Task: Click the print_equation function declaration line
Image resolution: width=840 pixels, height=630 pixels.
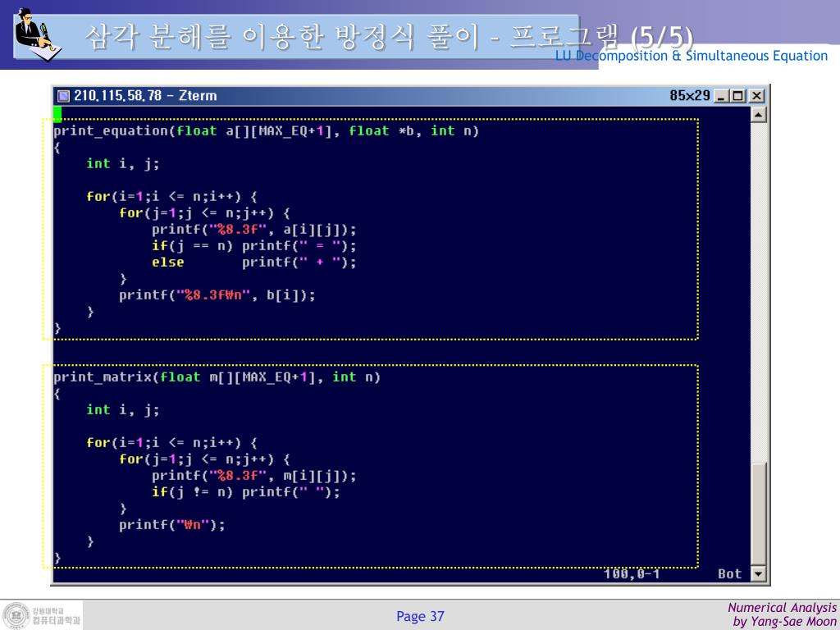Action: 266,131
